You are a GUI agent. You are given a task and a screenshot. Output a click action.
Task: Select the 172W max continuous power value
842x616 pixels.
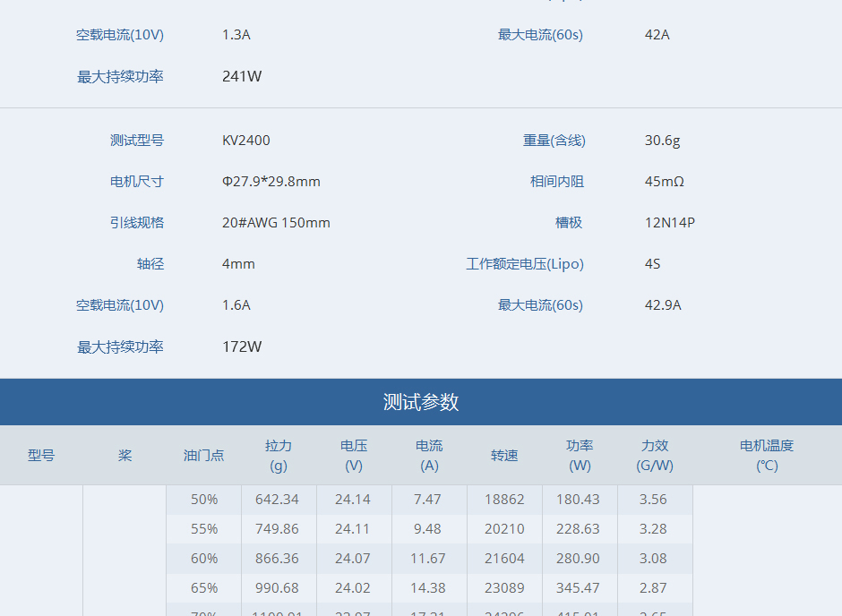pyautogui.click(x=242, y=346)
